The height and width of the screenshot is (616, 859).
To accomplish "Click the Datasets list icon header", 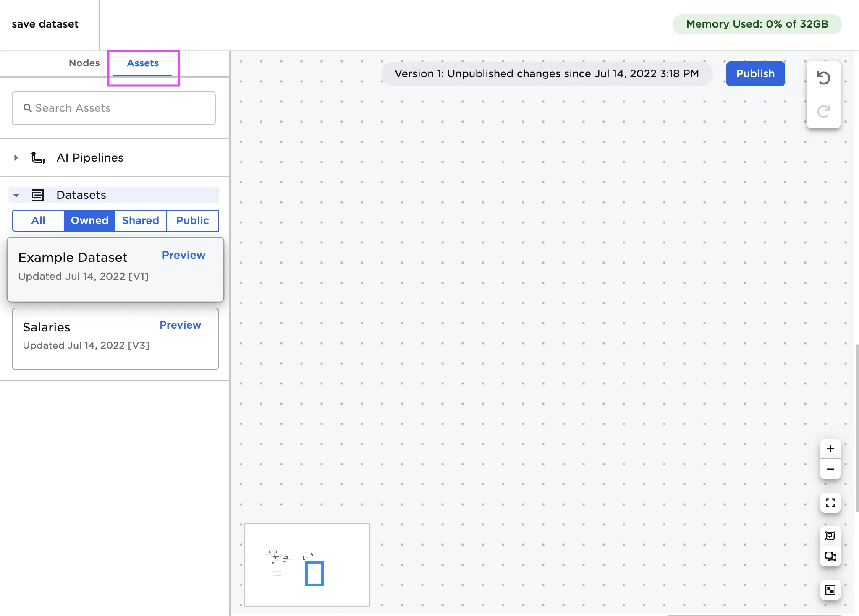I will point(38,195).
